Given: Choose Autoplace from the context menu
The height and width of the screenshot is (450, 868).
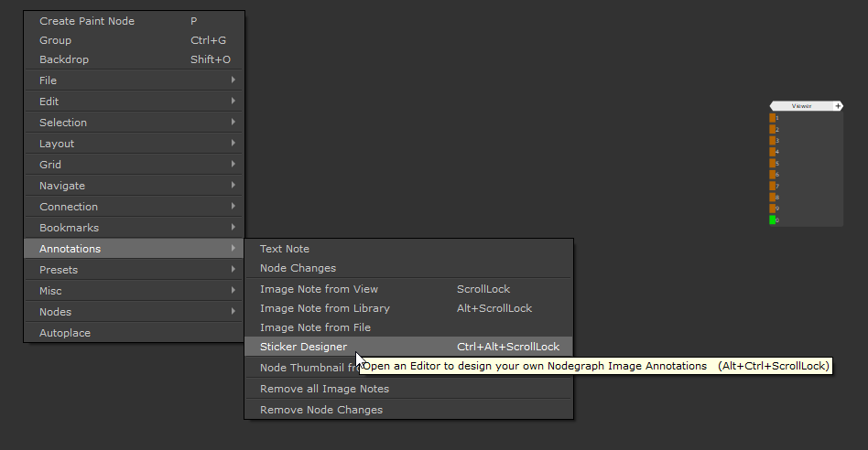Looking at the screenshot, I should coord(65,333).
